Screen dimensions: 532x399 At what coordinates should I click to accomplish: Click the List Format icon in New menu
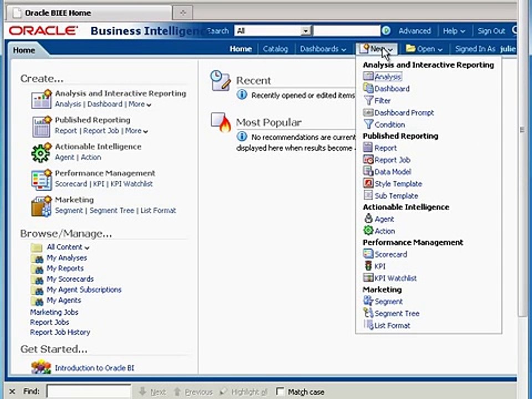coord(369,325)
